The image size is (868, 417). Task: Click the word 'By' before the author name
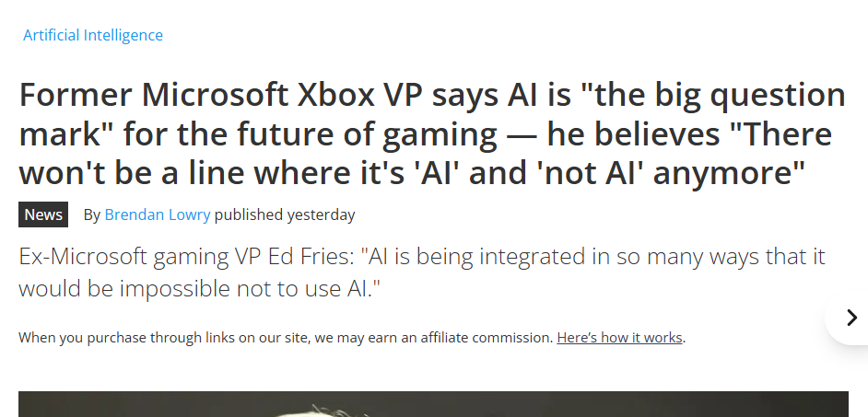tap(91, 214)
